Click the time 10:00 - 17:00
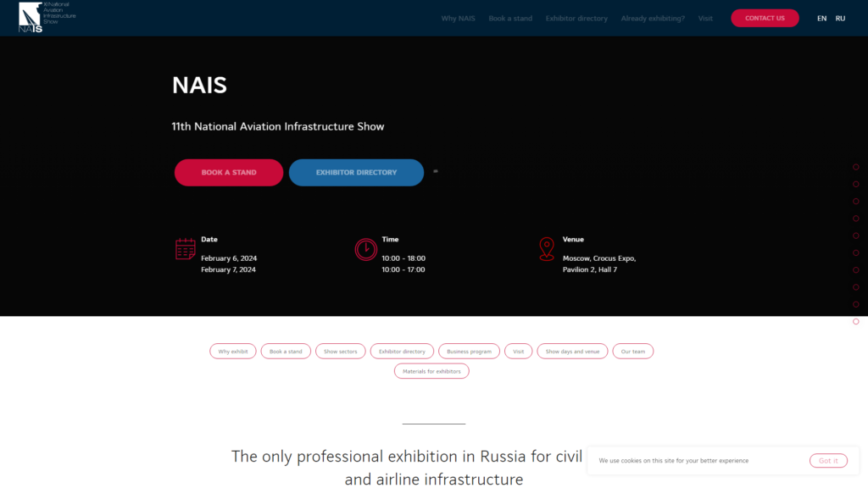The height and width of the screenshot is (488, 868). click(x=403, y=270)
